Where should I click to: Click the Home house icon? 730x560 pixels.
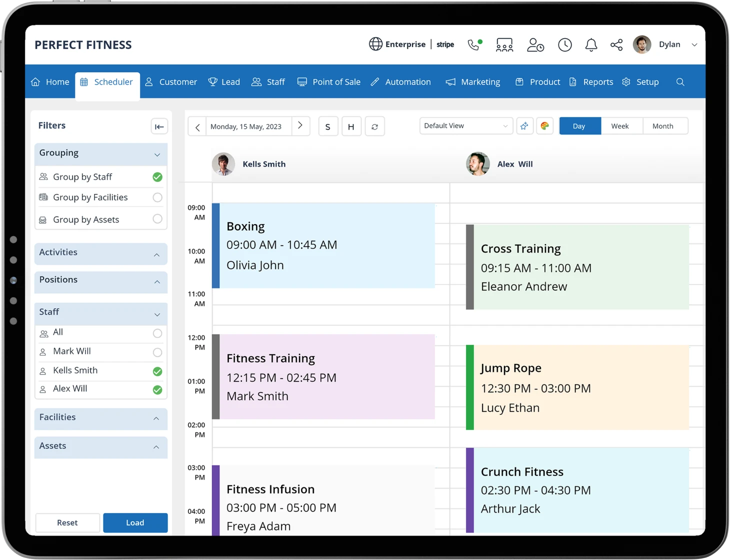point(35,82)
